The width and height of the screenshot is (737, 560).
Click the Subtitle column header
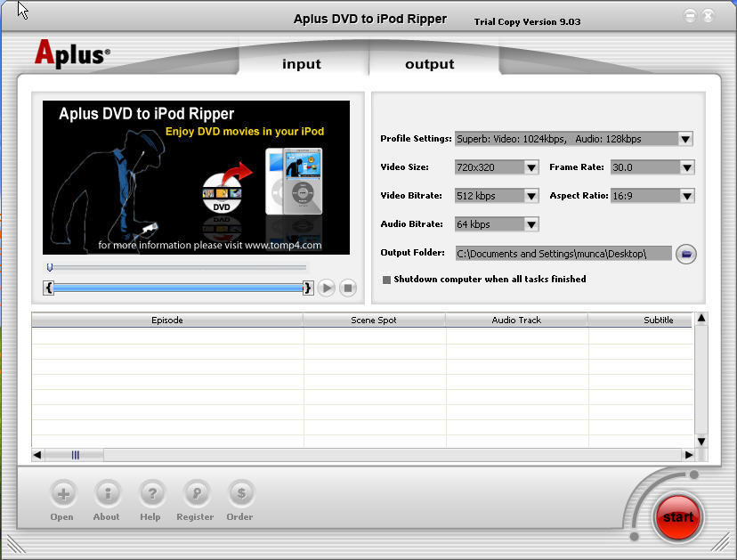pos(641,321)
